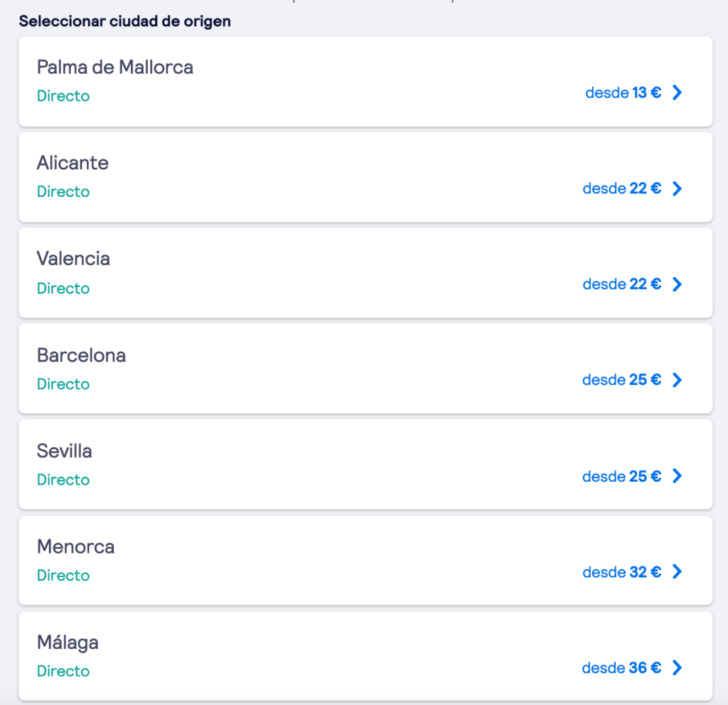
Task: Open the 'desde 13 €' price link
Action: click(x=623, y=92)
